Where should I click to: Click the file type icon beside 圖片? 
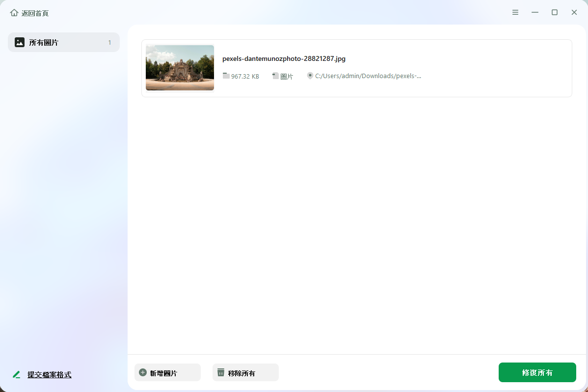(275, 76)
